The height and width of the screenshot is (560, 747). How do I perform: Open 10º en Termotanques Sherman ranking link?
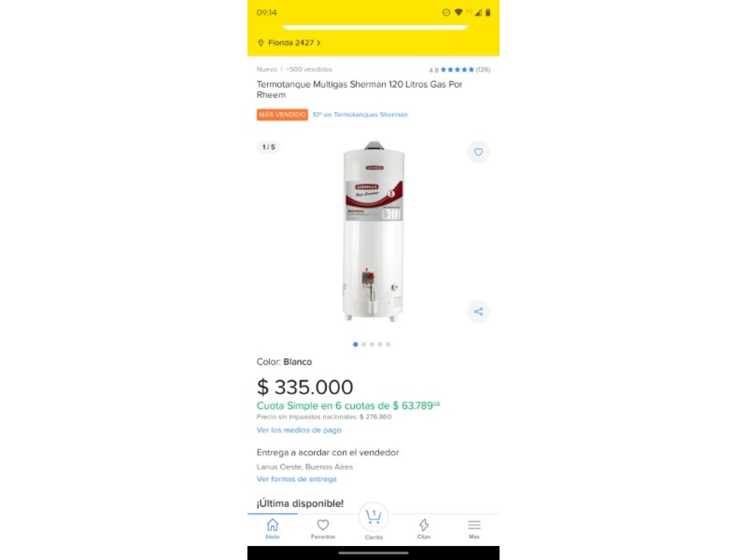pos(359,115)
